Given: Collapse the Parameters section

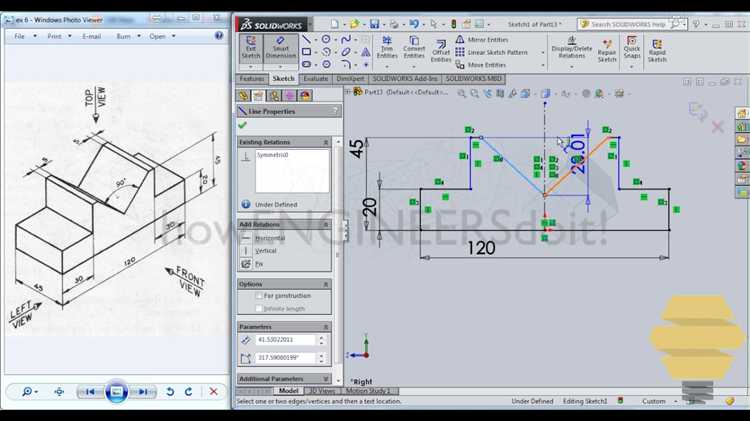Looking at the screenshot, I should tap(326, 327).
